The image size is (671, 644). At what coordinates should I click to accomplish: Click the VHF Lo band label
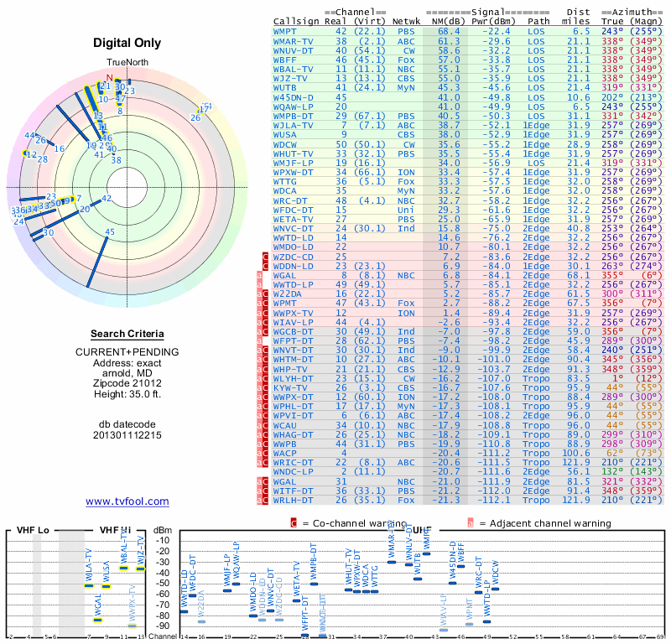pyautogui.click(x=33, y=530)
